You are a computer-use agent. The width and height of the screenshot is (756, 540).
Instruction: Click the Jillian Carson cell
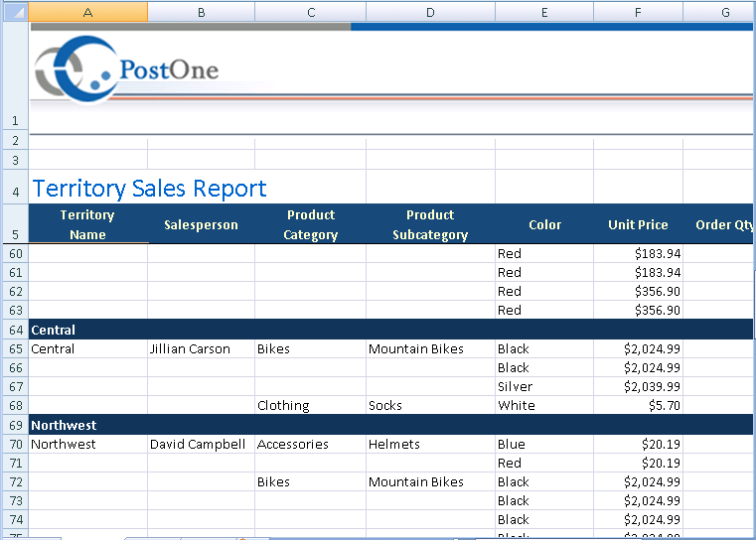pyautogui.click(x=201, y=348)
